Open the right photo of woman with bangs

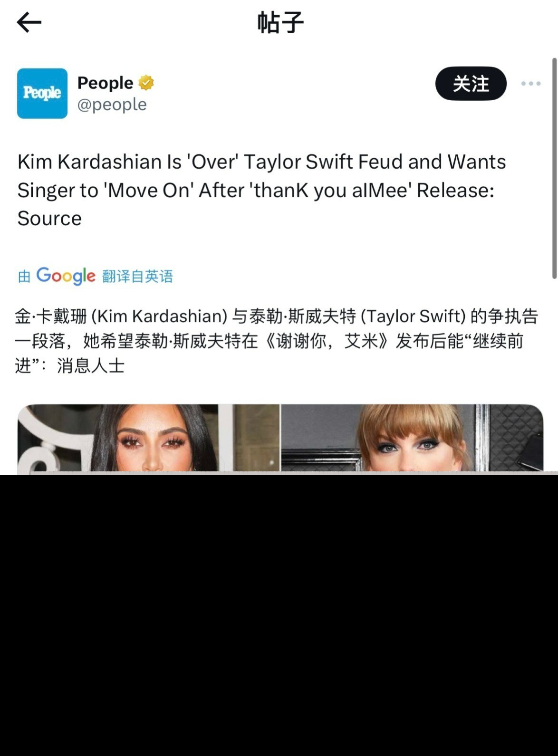click(412, 438)
